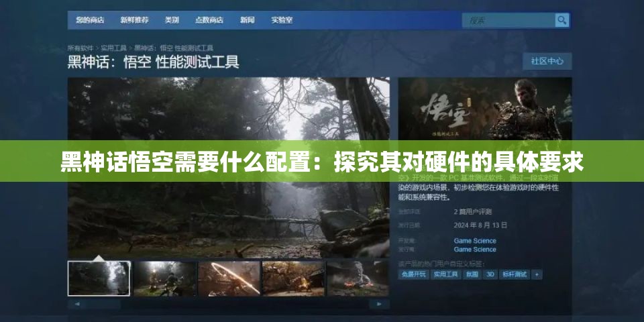Select the fourth thumbnail with autumn battle
Screen dimensions: 644x322
[x=294, y=278]
